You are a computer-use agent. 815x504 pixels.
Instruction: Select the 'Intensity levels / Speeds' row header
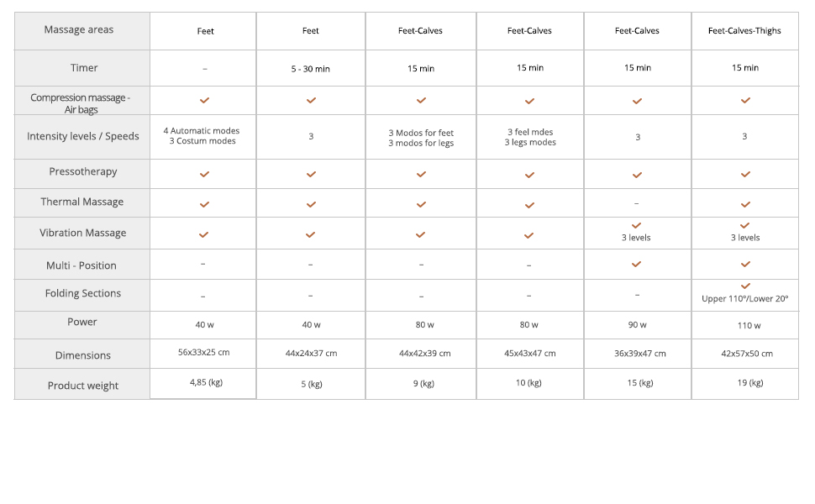[x=83, y=136]
